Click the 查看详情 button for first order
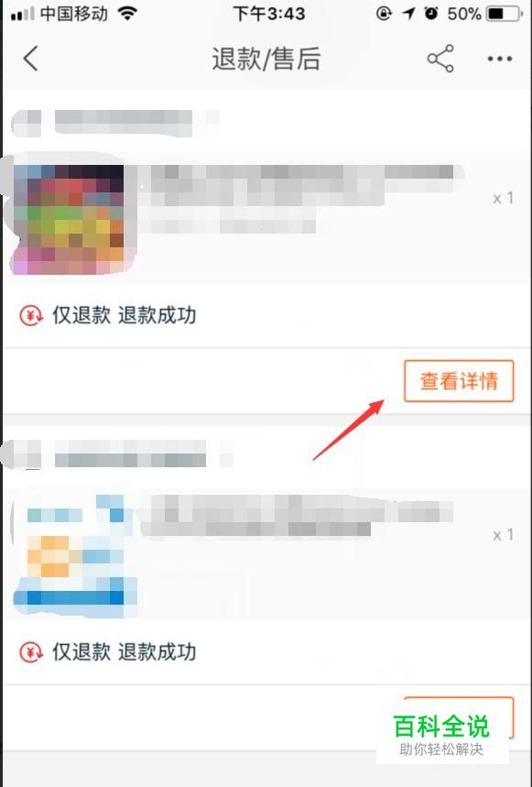Viewport: 532px width, 787px height. pos(459,381)
